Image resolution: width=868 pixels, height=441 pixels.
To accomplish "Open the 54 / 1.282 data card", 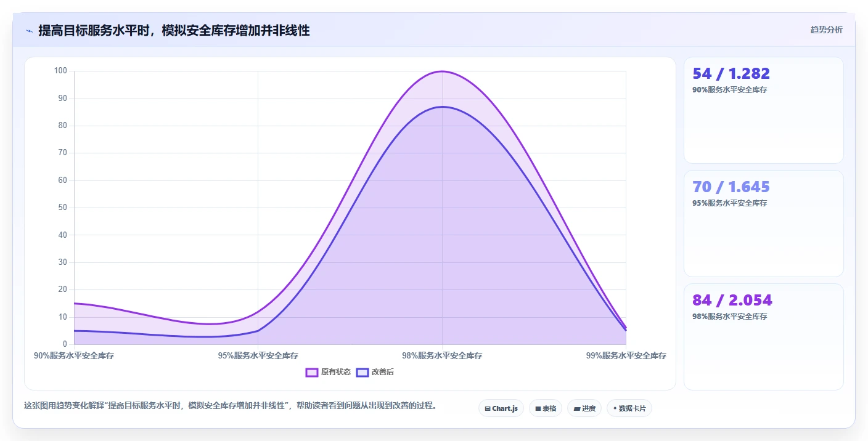I will (x=764, y=110).
